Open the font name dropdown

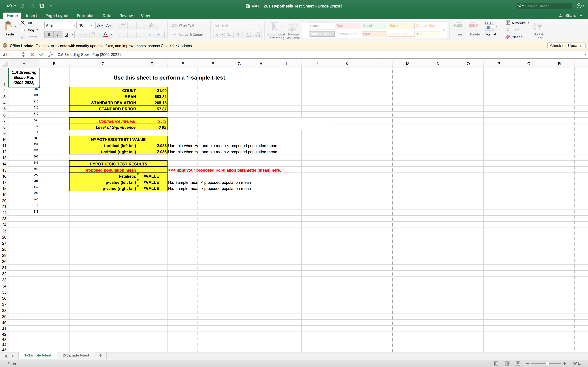point(74,25)
